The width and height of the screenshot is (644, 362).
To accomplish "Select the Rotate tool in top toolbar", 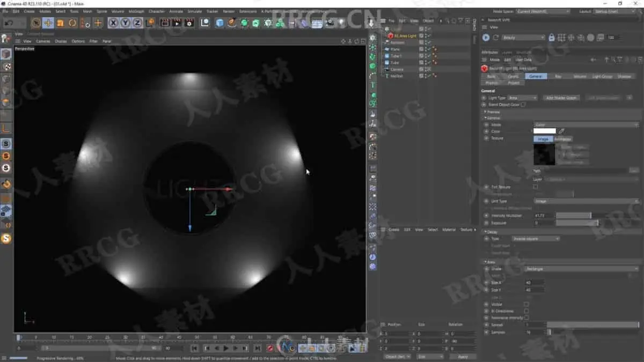I will pyautogui.click(x=72, y=23).
